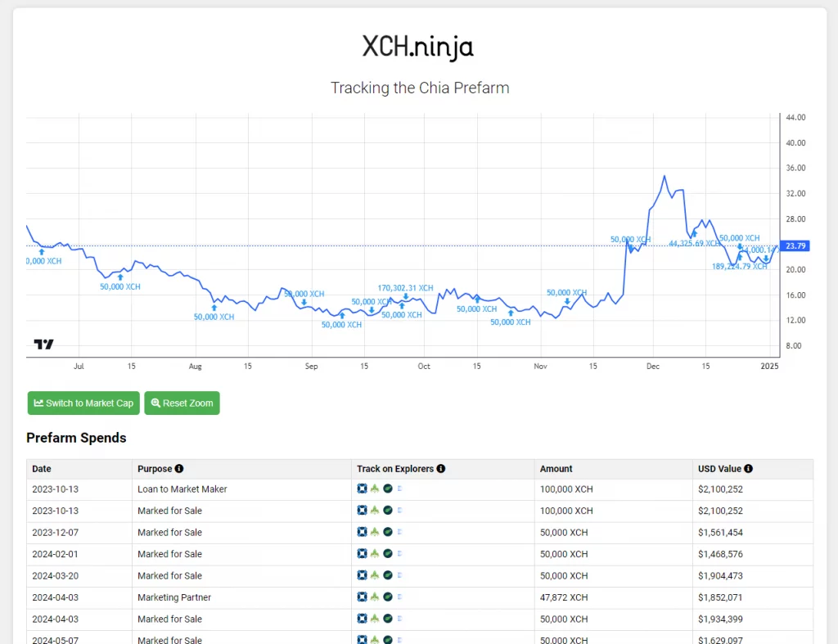Viewport: 838px width, 644px height.
Task: Click the TradingView logo on the chart
Action: pos(44,345)
